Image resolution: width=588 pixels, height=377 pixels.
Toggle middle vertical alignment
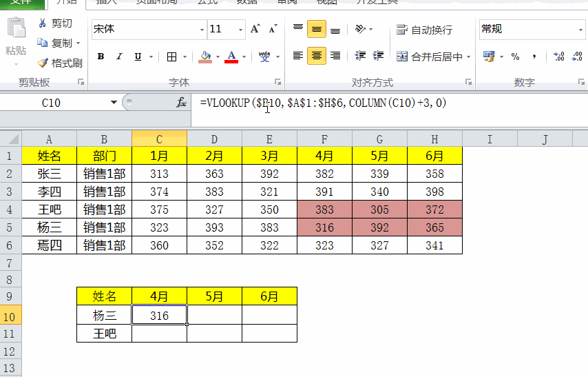317,29
